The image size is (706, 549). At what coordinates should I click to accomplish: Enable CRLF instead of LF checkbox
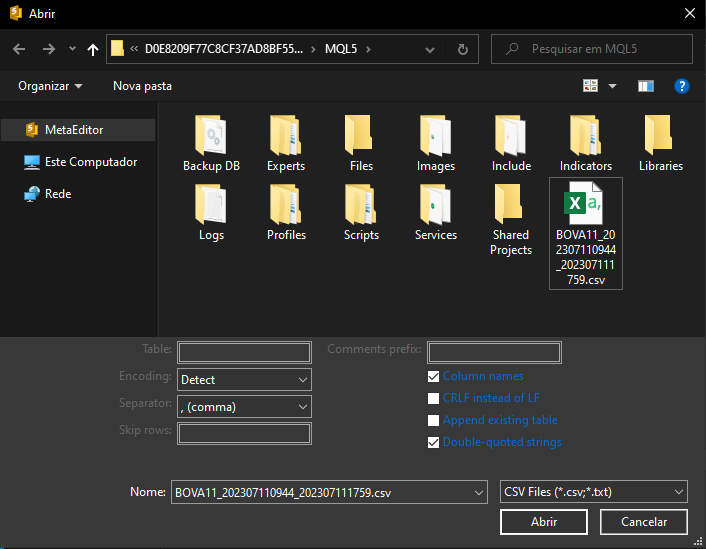pyautogui.click(x=433, y=398)
